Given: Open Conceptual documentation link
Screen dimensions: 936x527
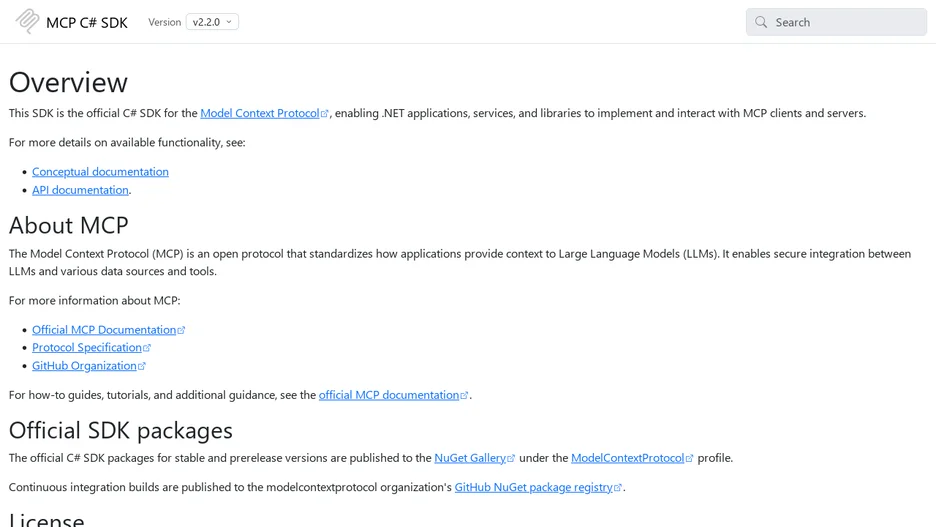Looking at the screenshot, I should click(100, 172).
